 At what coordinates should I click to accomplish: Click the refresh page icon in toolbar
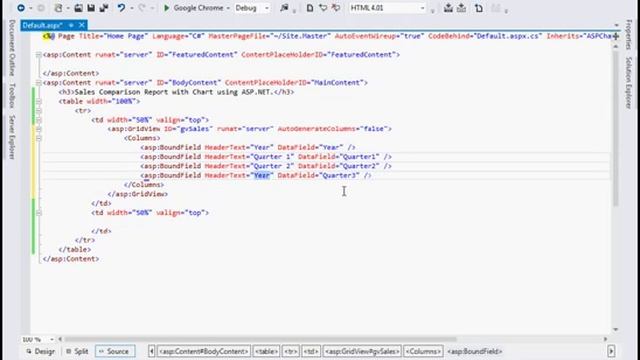coord(479,8)
